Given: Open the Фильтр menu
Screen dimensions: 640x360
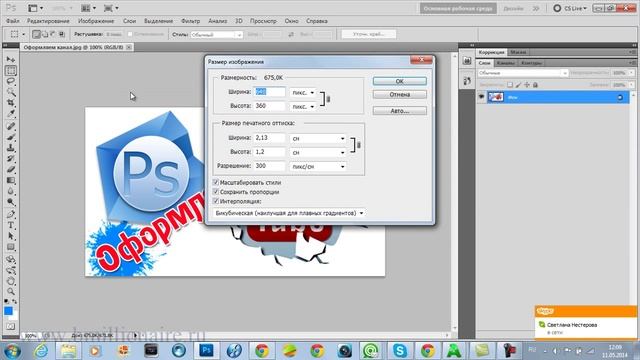Looking at the screenshot, I should click(x=190, y=21).
